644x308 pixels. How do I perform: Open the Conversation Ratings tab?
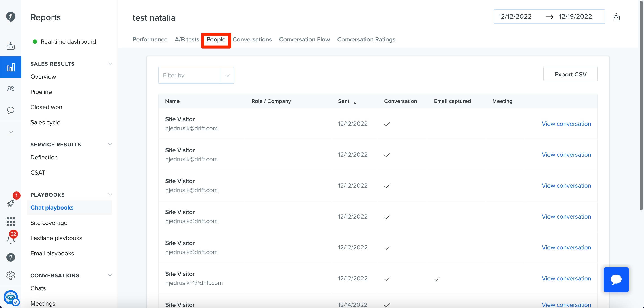366,39
